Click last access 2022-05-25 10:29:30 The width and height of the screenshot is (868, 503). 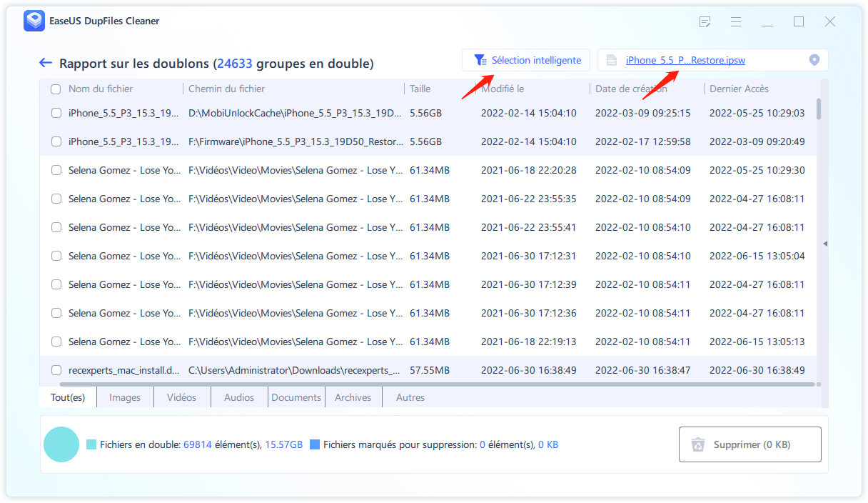757,170
